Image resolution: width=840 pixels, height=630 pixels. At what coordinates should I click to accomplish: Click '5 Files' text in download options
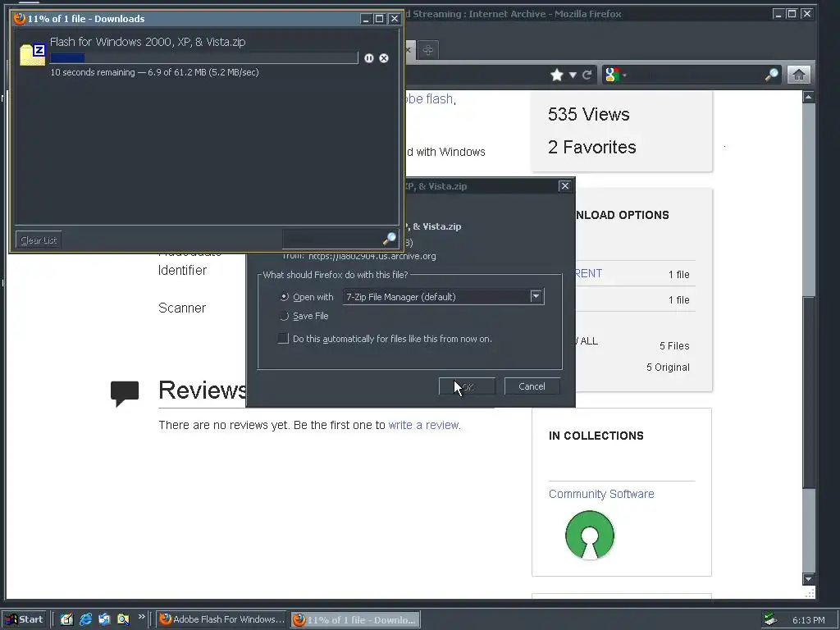[674, 346]
